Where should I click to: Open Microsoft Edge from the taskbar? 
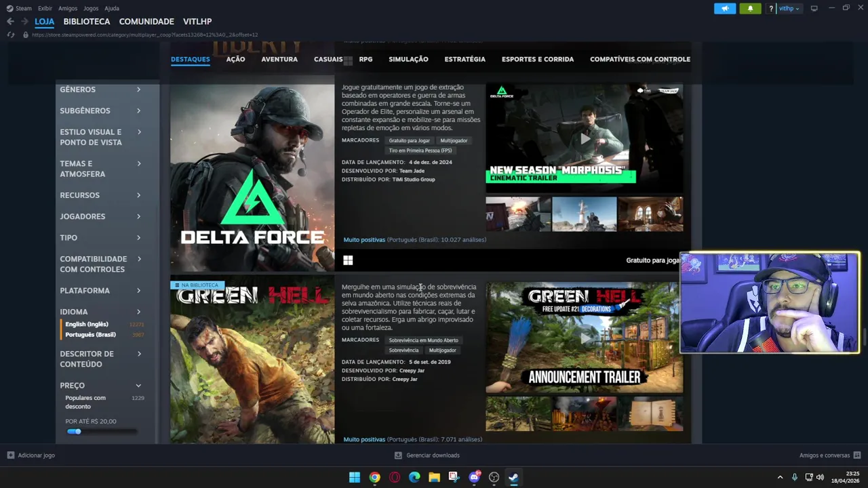click(414, 477)
